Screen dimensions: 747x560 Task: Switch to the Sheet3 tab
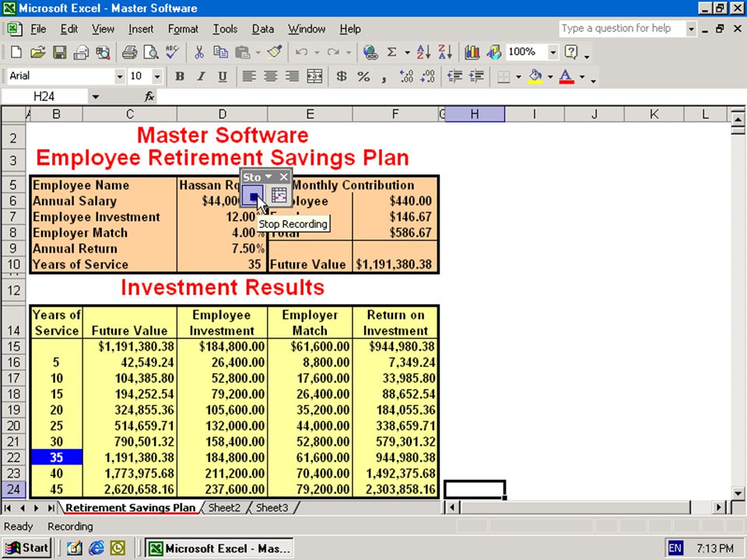coord(272,508)
